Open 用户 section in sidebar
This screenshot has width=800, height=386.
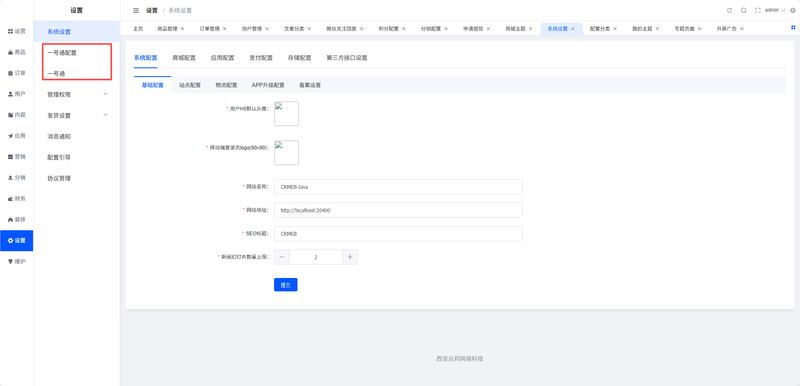point(17,94)
